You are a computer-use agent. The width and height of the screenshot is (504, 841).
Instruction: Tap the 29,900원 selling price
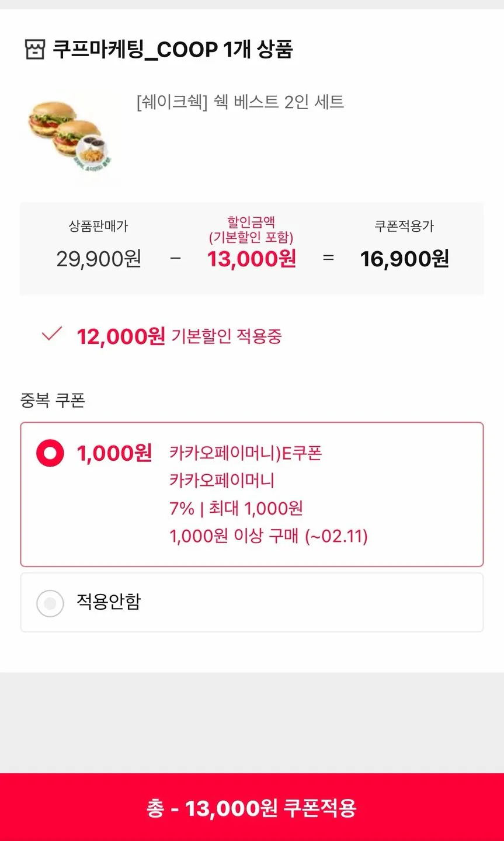pyautogui.click(x=99, y=259)
